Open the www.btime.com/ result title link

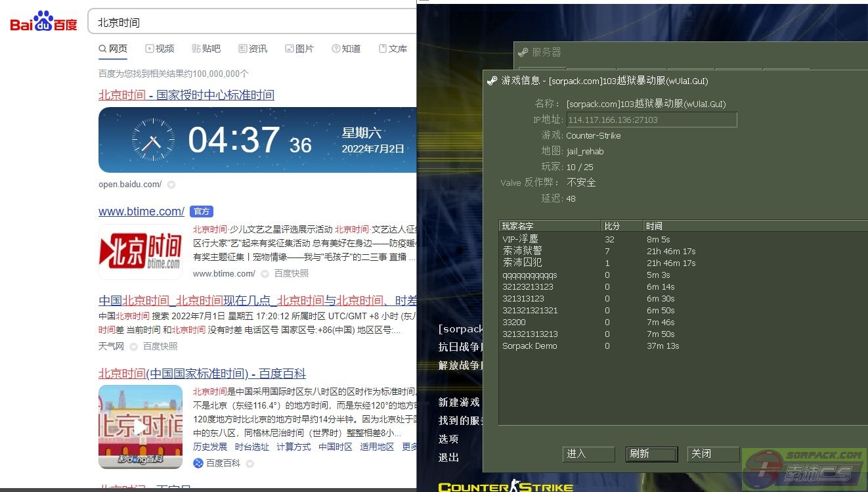(141, 212)
